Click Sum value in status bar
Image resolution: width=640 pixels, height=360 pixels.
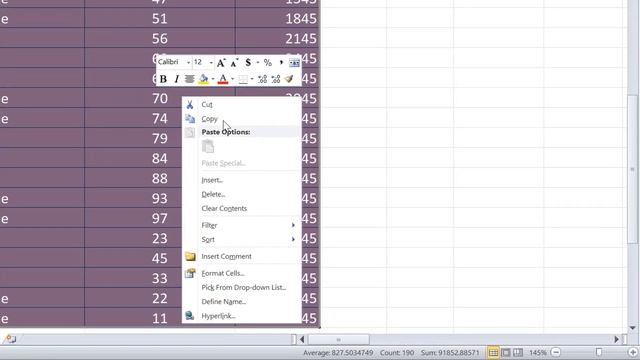(450, 353)
